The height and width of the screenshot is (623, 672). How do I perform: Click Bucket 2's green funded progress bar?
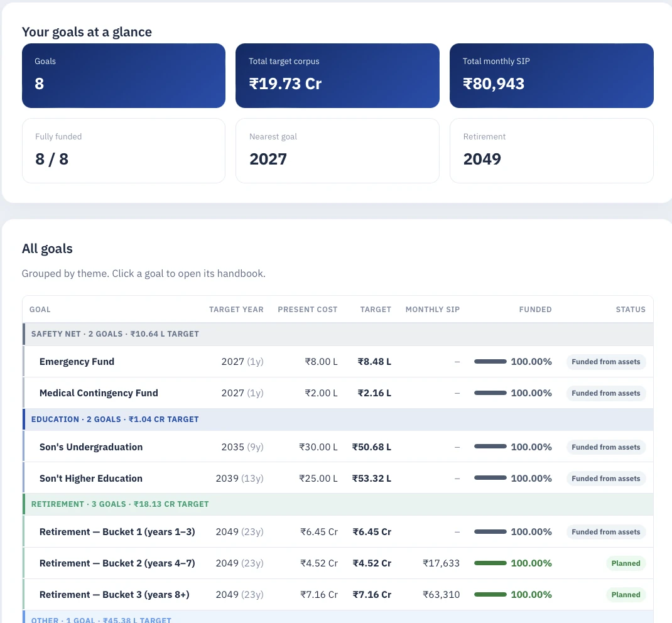click(x=490, y=563)
